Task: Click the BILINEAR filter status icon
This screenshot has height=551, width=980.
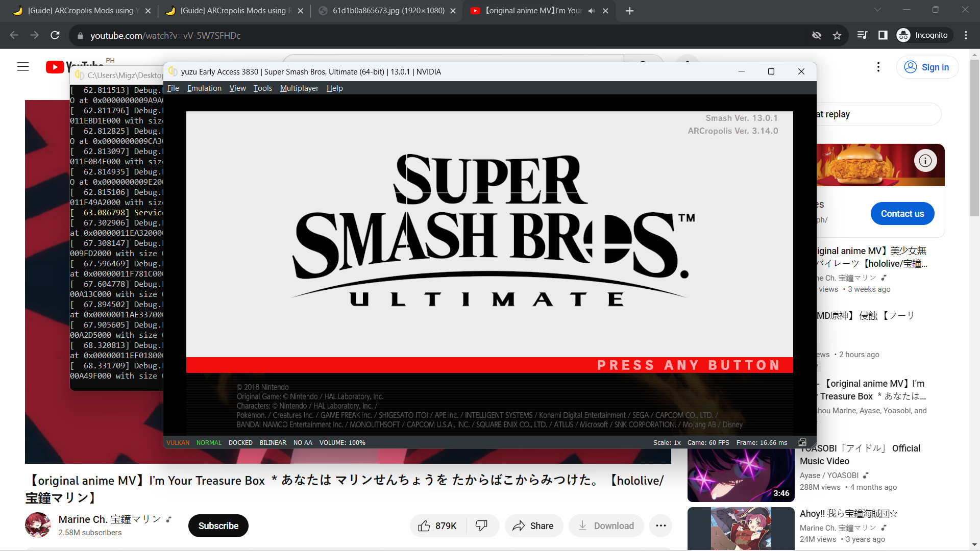Action: point(273,442)
